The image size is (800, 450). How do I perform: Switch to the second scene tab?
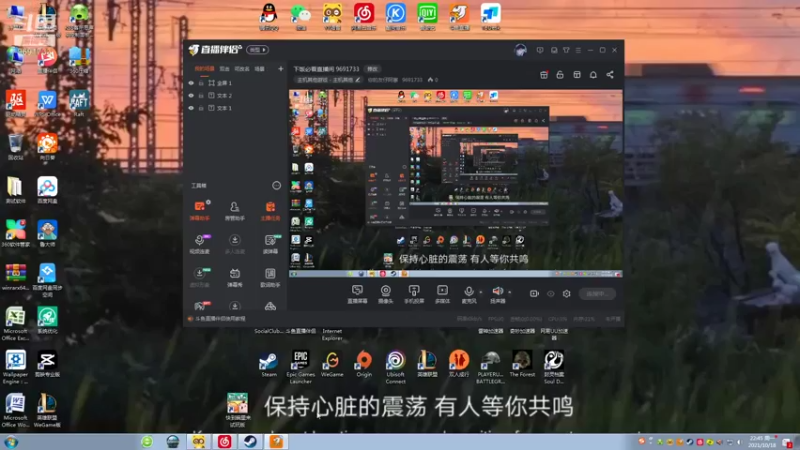point(224,69)
